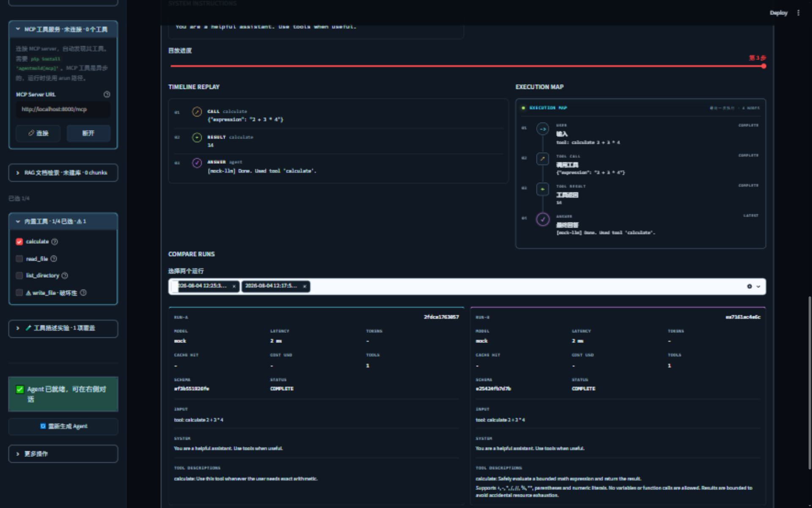
Task: Clear all selected runs in Compare Runs
Action: pos(749,287)
